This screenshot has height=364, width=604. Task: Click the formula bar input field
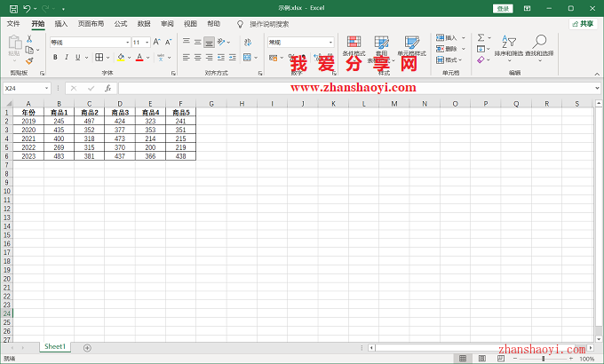pyautogui.click(x=356, y=88)
